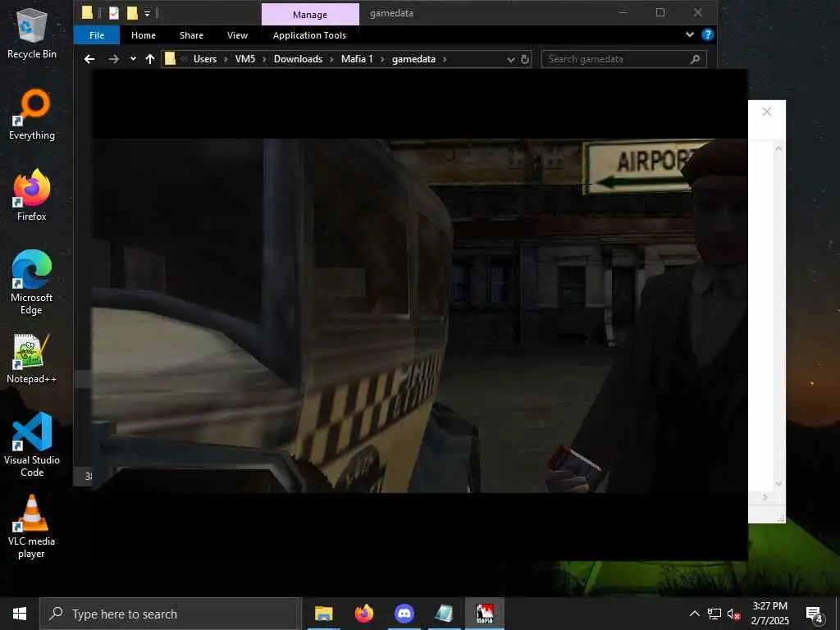Viewport: 840px width, 630px height.
Task: Launch Notepad++ from the desktop
Action: 32,358
